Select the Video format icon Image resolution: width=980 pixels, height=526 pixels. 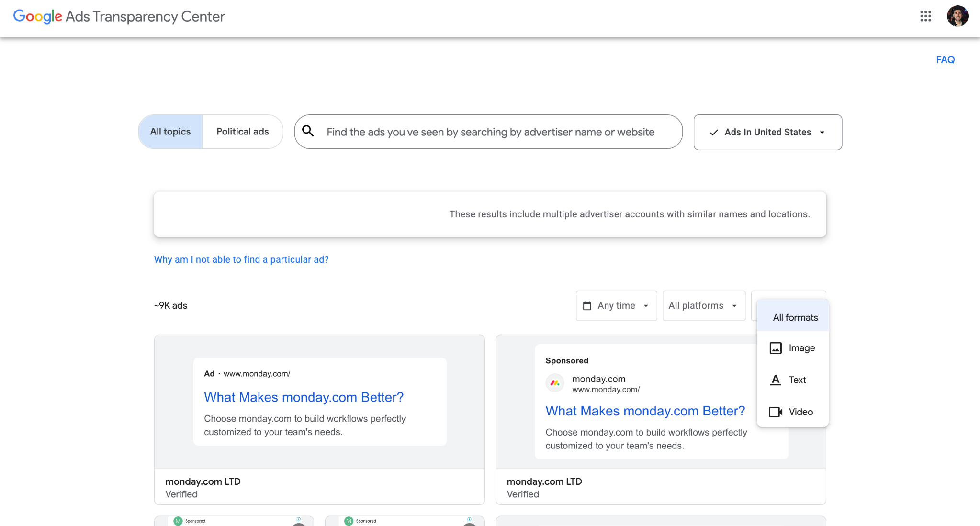click(x=776, y=412)
